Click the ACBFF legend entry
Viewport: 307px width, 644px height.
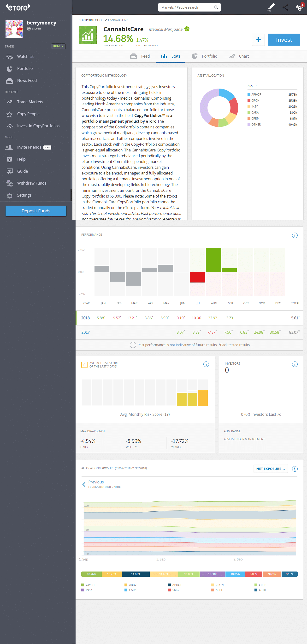[x=218, y=590]
